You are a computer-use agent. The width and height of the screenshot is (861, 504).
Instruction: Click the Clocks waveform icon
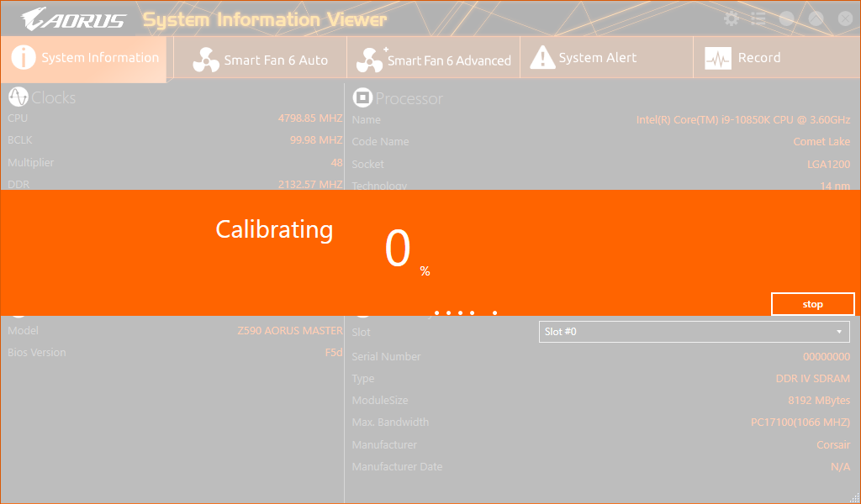[x=18, y=97]
